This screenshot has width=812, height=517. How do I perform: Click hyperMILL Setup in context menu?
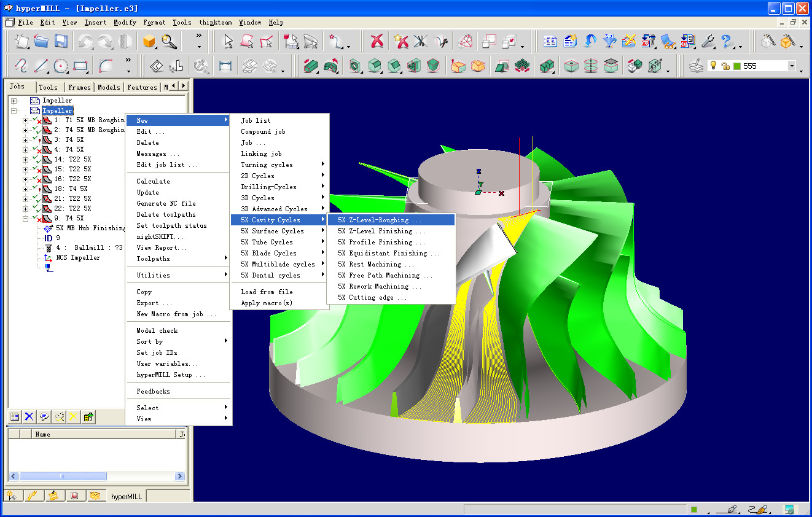[x=179, y=375]
